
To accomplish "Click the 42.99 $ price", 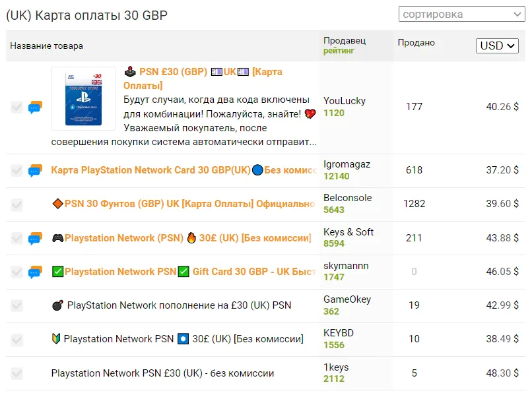I will point(502,305).
